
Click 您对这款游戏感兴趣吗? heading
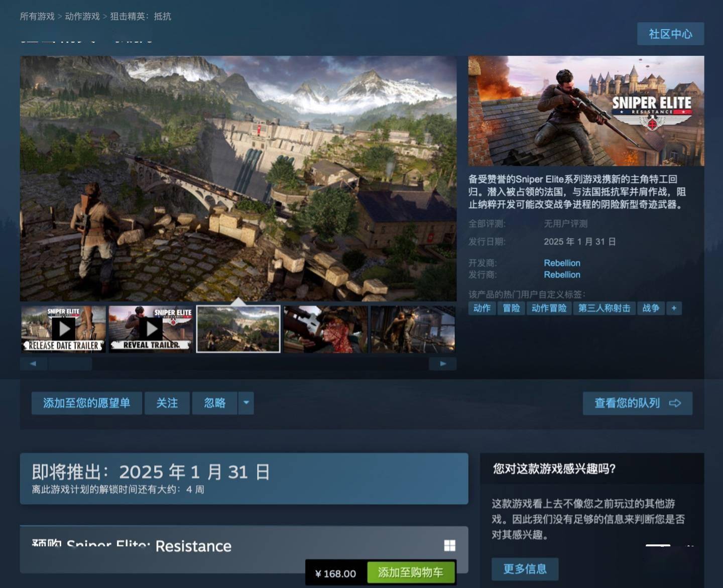[x=554, y=468]
